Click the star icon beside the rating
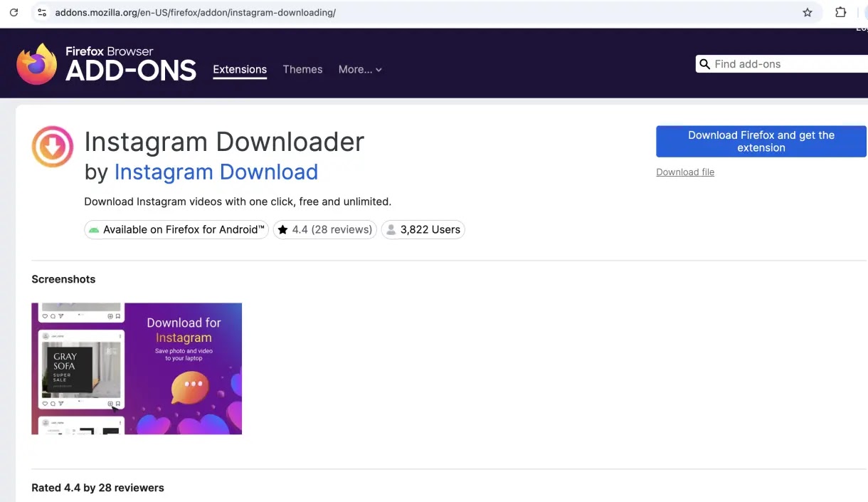 tap(283, 229)
